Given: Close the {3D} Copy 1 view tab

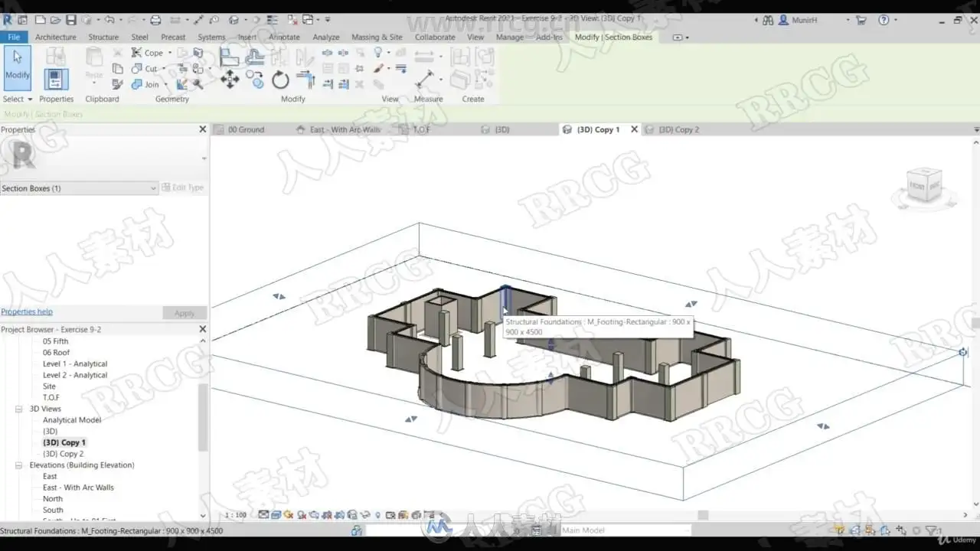Looking at the screenshot, I should tap(634, 129).
